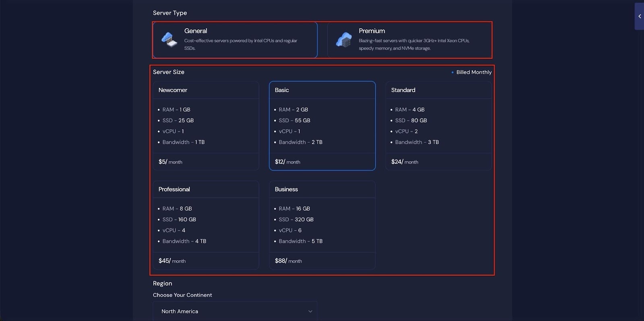Click the blue dot beside Billed Monthly
The image size is (644, 321).
tap(452, 72)
